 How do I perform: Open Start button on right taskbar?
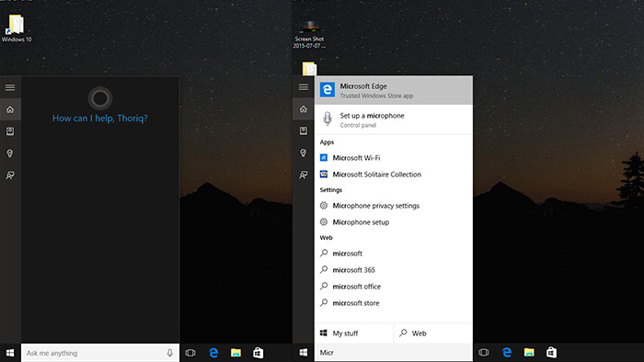point(304,353)
